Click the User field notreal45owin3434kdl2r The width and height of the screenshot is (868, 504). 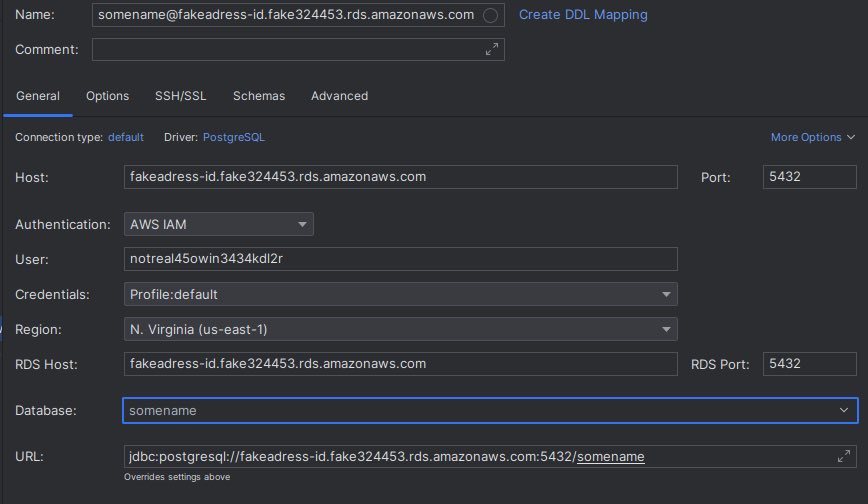tap(400, 259)
